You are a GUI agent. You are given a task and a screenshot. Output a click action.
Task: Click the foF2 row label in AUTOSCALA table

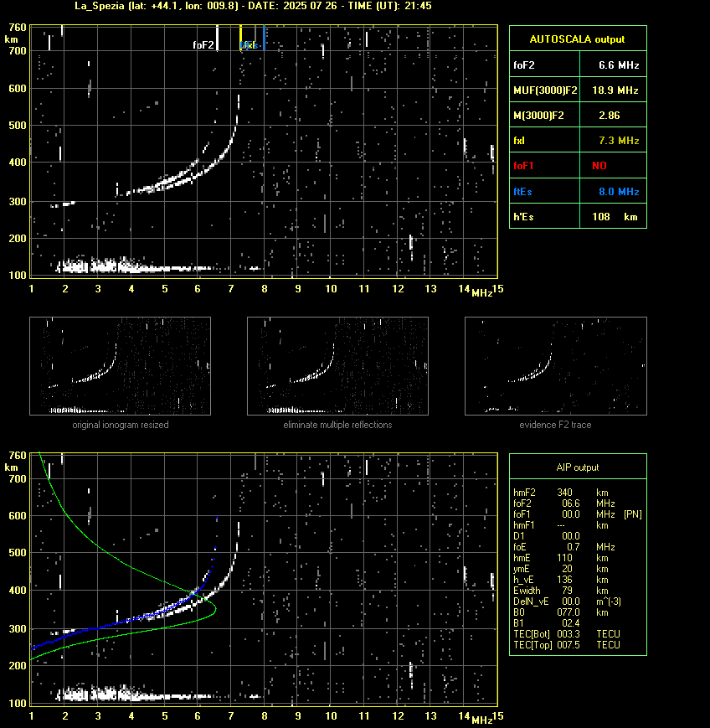tap(524, 65)
